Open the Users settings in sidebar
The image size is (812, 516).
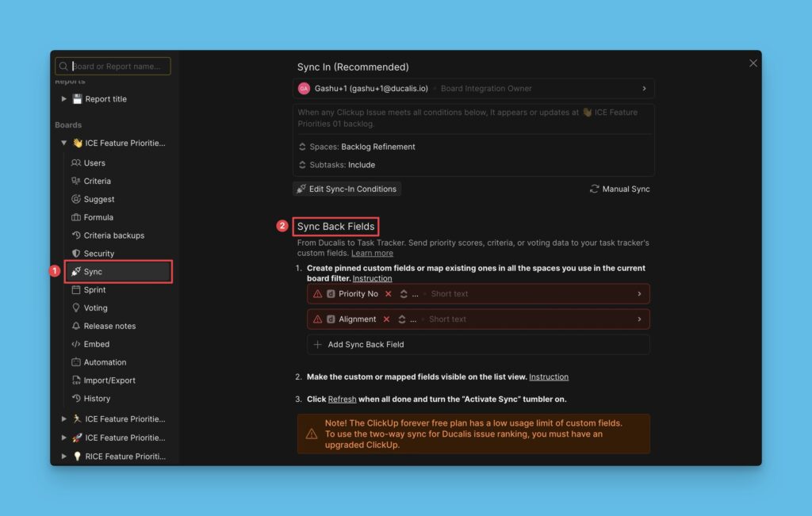pyautogui.click(x=94, y=163)
